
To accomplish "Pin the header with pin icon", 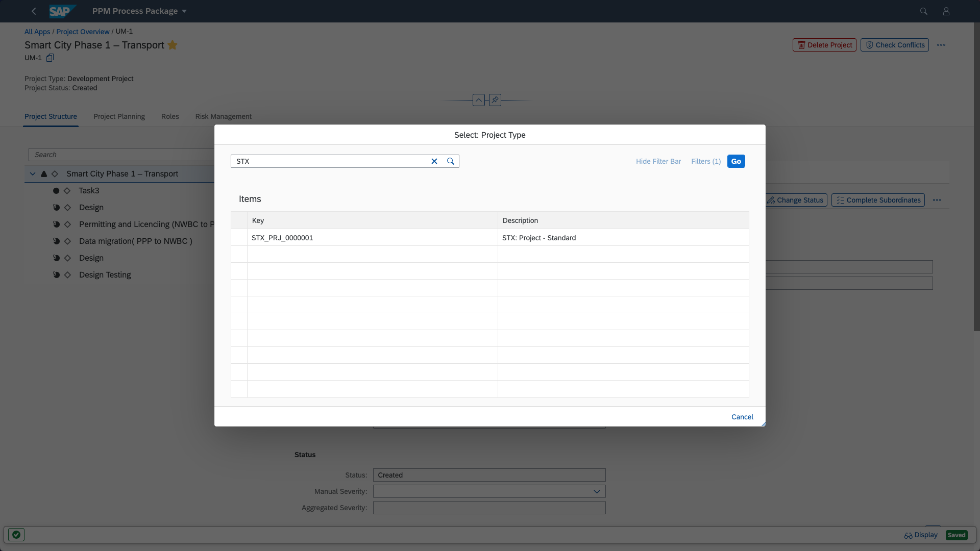I will tap(495, 100).
